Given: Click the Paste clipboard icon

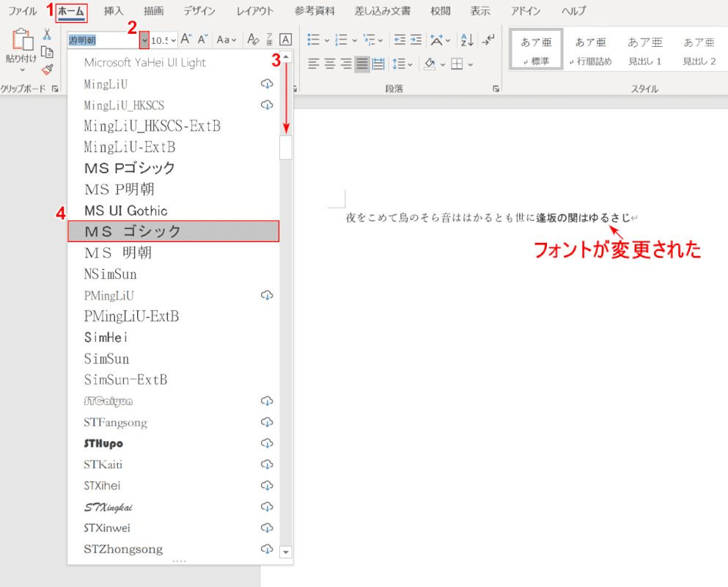Looking at the screenshot, I should [x=22, y=39].
